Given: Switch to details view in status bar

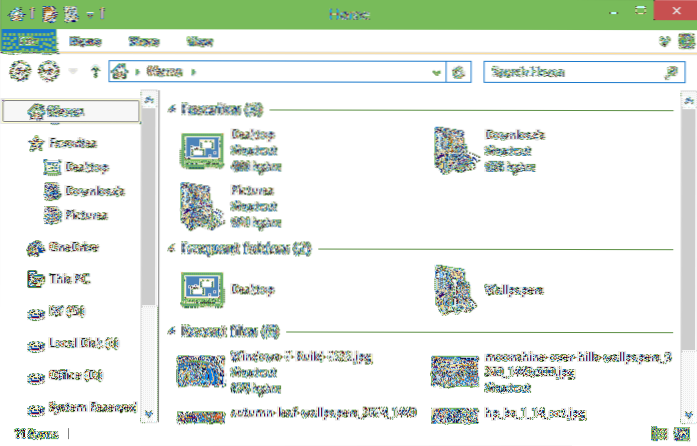Looking at the screenshot, I should (658, 435).
